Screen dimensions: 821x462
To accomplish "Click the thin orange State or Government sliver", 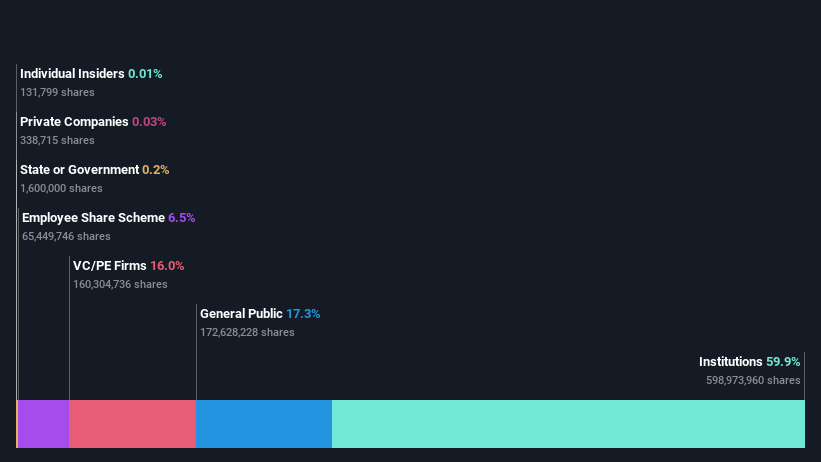I will pyautogui.click(x=17, y=424).
